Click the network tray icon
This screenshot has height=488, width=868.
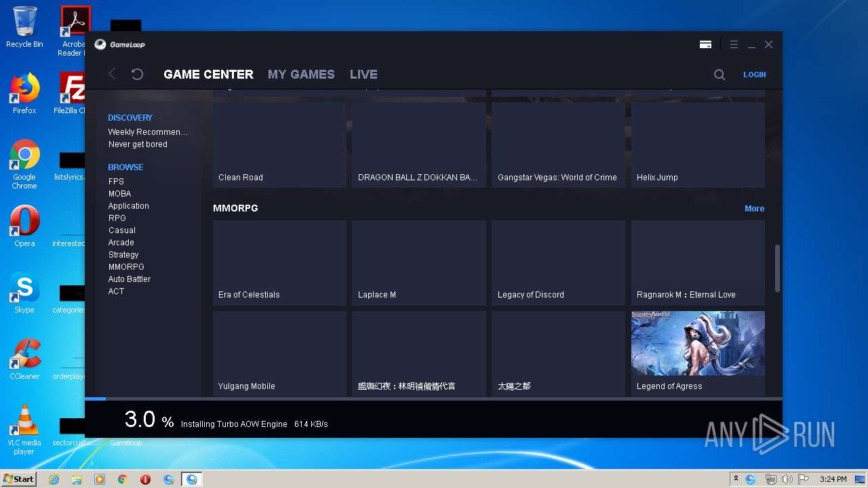(770, 479)
